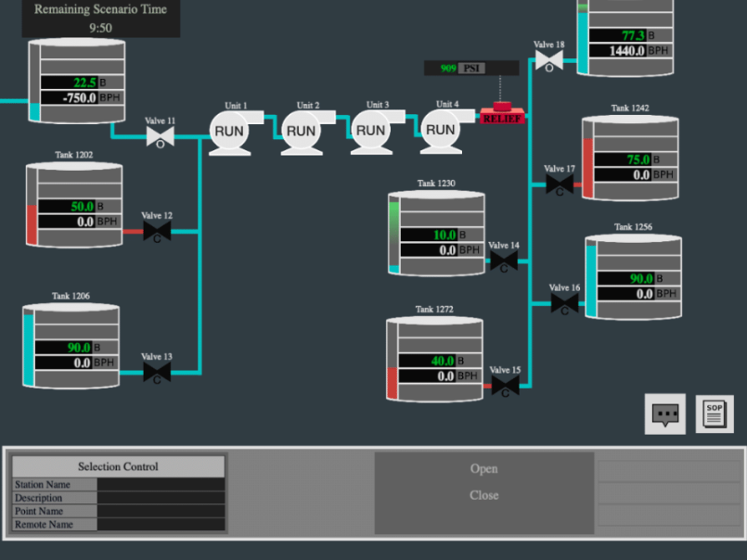Select the Unit 4 pump
This screenshot has width=747, height=560.
442,131
